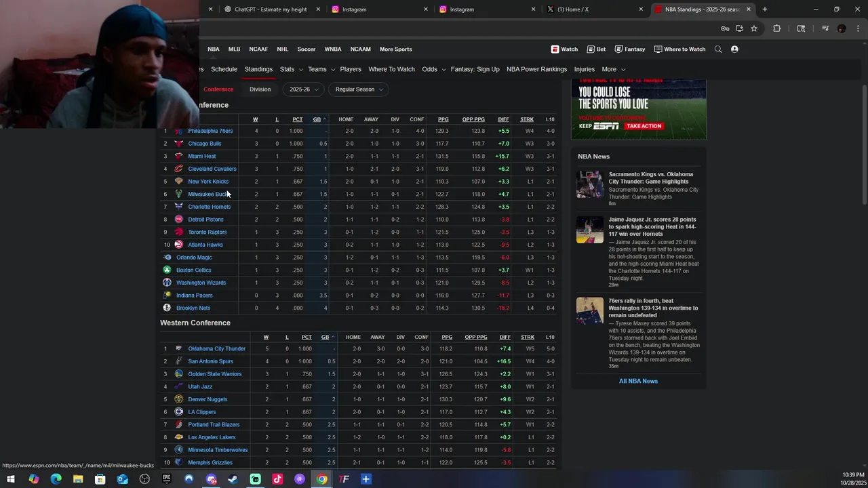Image resolution: width=868 pixels, height=488 pixels.
Task: Open More Sports menu
Action: click(395, 49)
